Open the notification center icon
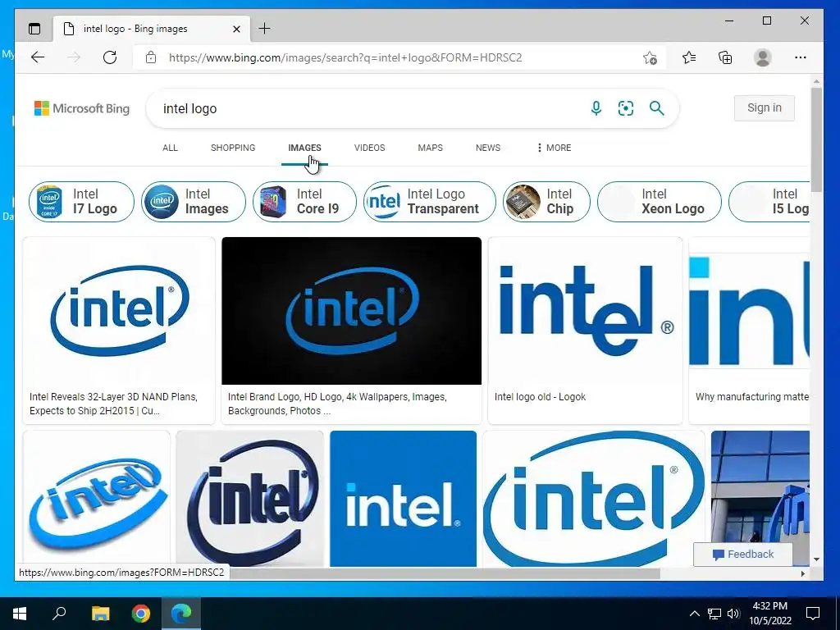 coord(813,614)
